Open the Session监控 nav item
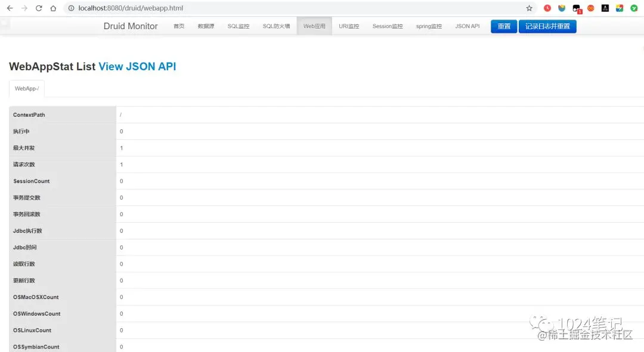This screenshot has height=352, width=644. 388,26
